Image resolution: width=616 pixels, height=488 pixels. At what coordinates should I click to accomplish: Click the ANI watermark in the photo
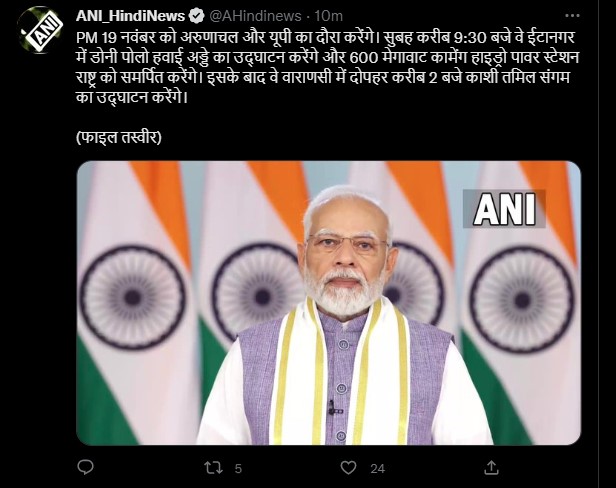(x=504, y=209)
